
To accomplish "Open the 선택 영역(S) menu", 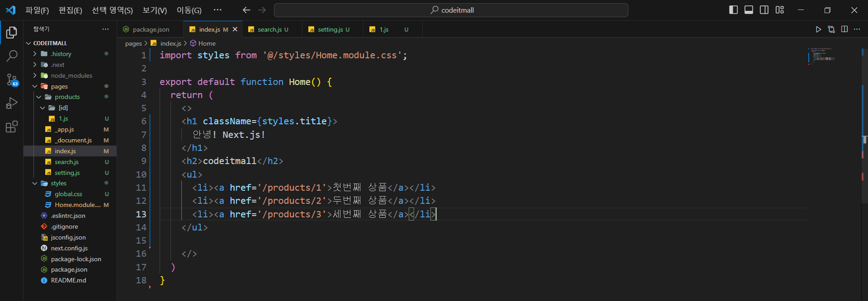I will tap(112, 10).
